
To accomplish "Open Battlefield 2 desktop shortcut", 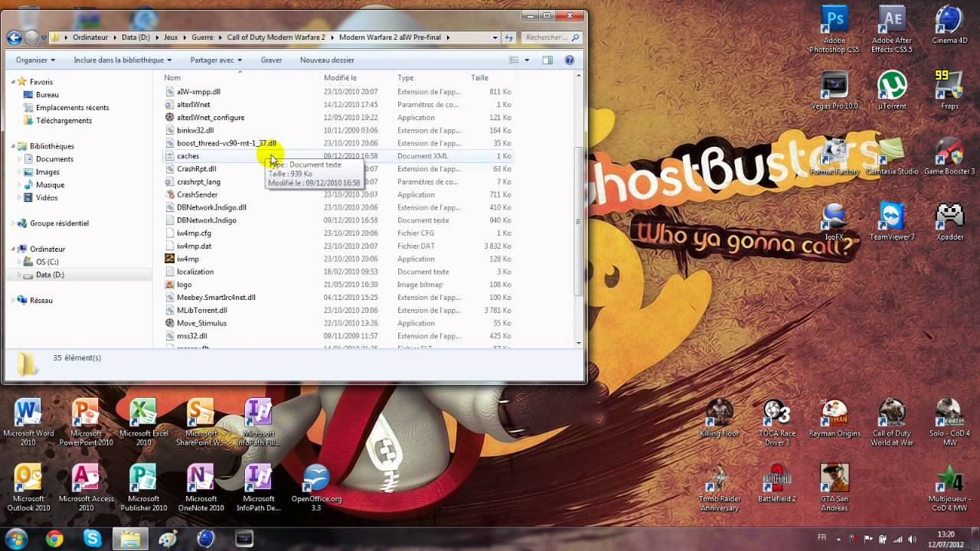I will pyautogui.click(x=777, y=484).
